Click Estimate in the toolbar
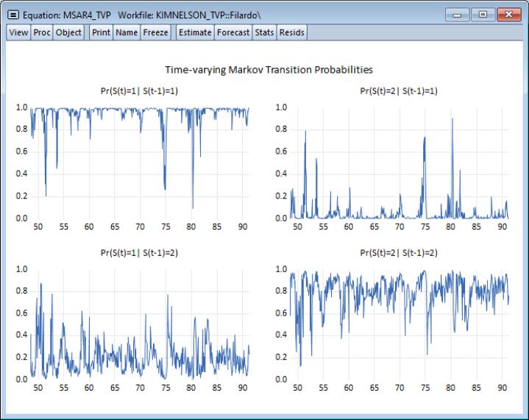The height and width of the screenshot is (420, 529). coord(195,32)
